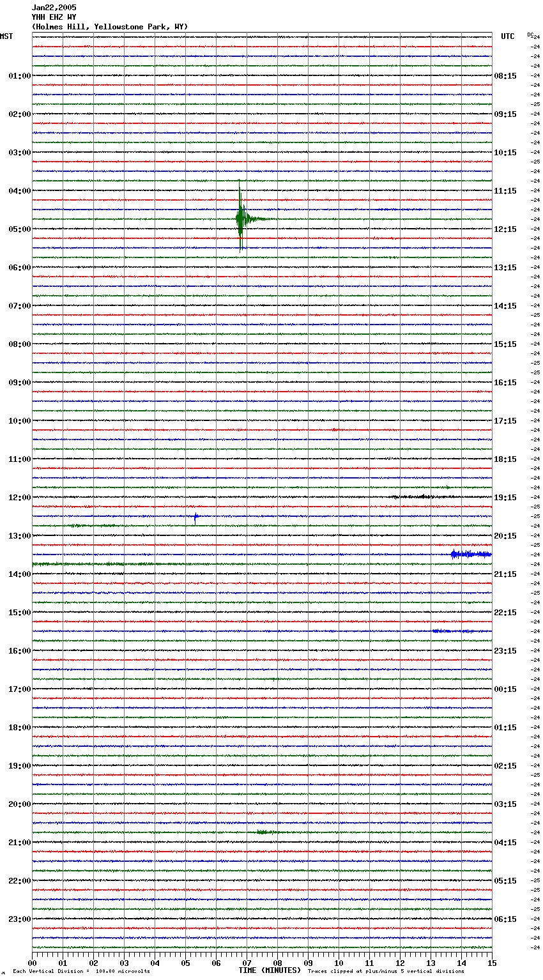This screenshot has width=543, height=980.
Task: Click the blue signal burst near 20:15 UTC
Action: (471, 554)
